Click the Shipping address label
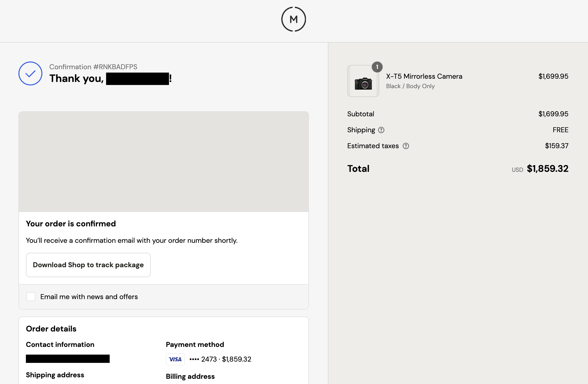Screen dimensions: 588x384 pyautogui.click(x=55, y=375)
